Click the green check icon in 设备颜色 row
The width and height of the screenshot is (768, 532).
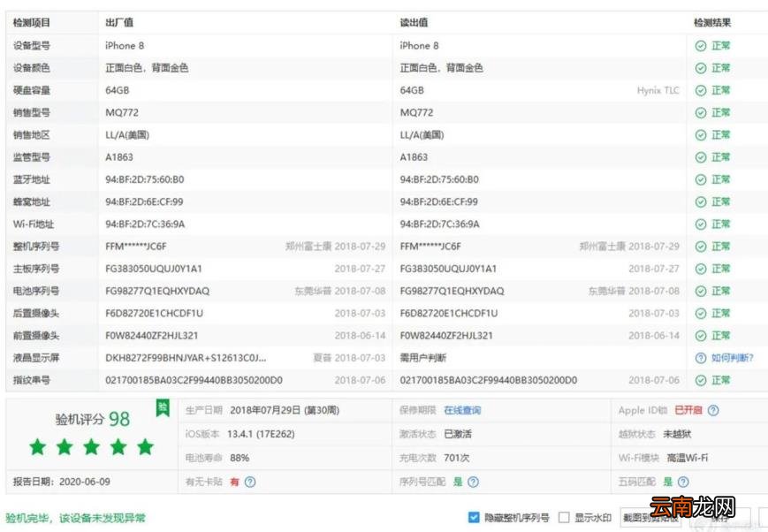coord(701,68)
